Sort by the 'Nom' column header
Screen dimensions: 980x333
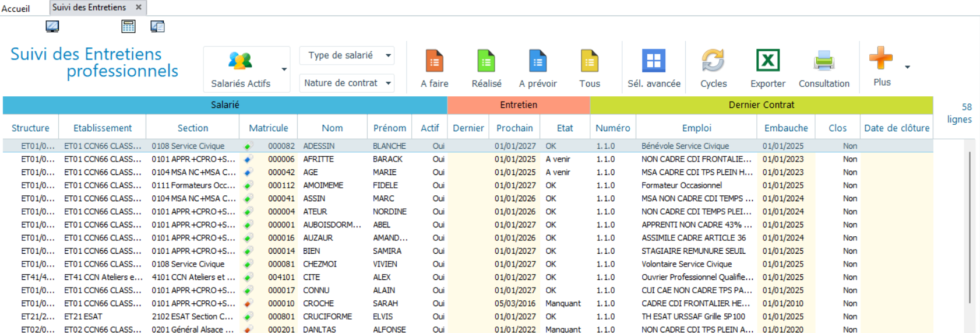tap(332, 128)
